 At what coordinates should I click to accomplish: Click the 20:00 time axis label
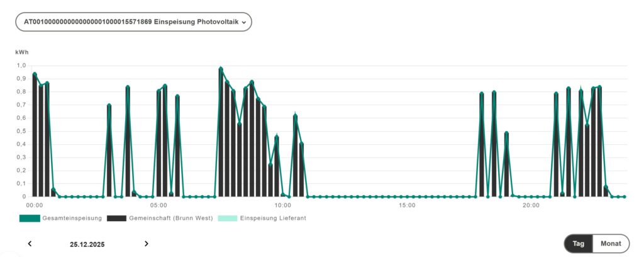(531, 205)
